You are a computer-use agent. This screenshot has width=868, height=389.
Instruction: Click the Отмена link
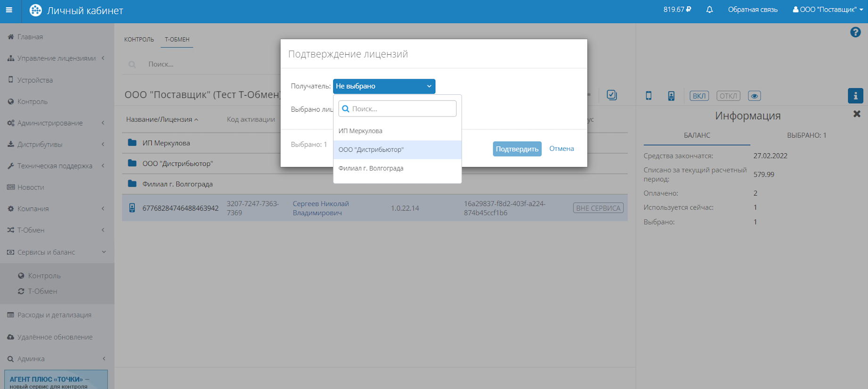[561, 149]
